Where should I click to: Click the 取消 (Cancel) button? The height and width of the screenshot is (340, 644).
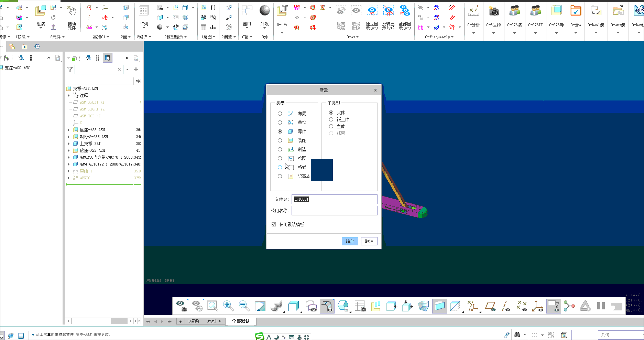tap(369, 241)
